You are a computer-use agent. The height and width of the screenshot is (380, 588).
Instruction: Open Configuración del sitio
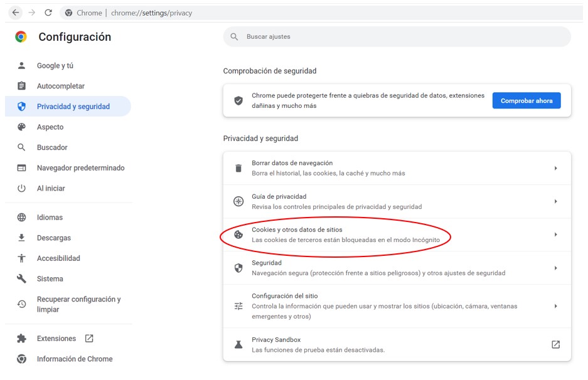(397, 306)
